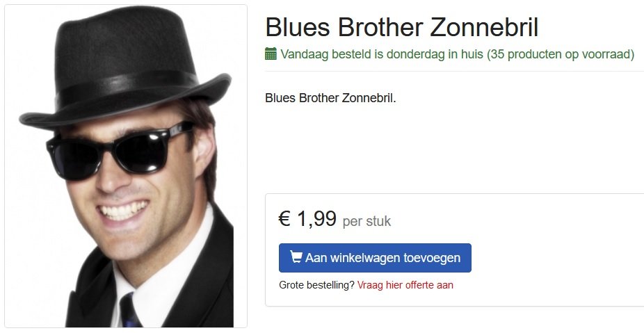Screen dimensions: 644x333
Task: Click the '(35 producten op voorraad)' stock note
Action: tap(561, 54)
